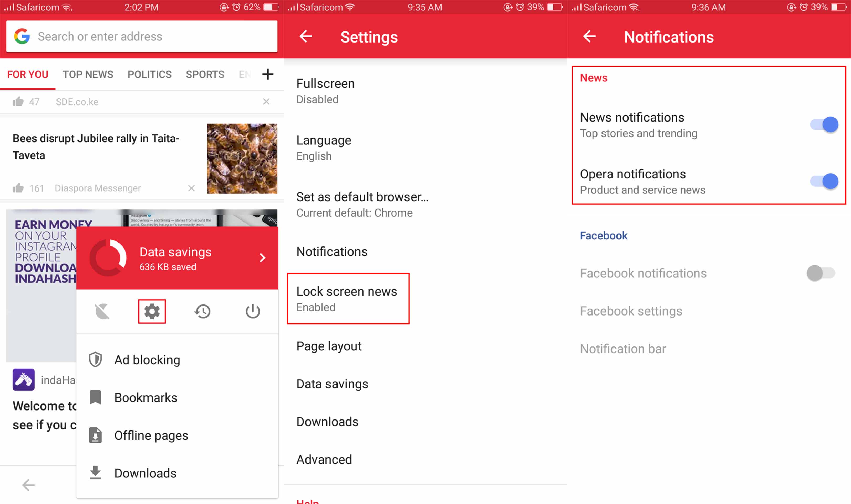
Task: Open Downloads in the Settings list
Action: pos(425,422)
